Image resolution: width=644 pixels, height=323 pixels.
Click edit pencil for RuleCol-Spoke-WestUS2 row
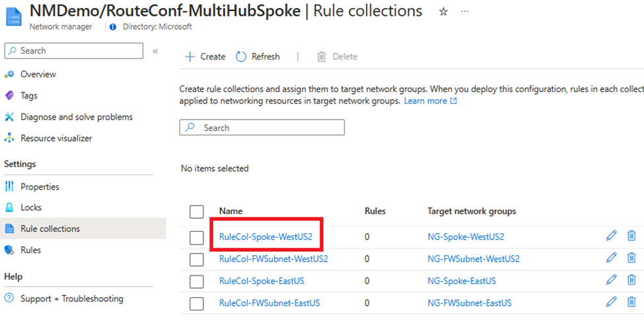(x=611, y=236)
